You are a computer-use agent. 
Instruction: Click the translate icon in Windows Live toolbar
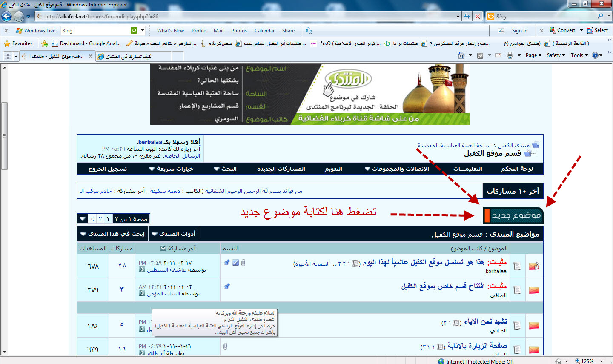click(x=309, y=31)
